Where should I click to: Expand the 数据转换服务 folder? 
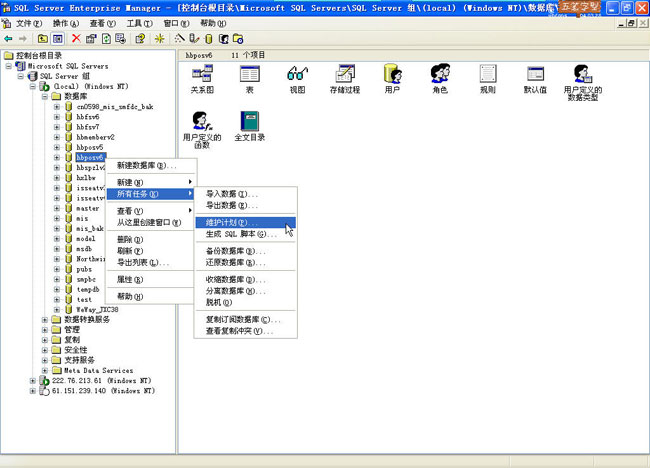pyautogui.click(x=45, y=320)
